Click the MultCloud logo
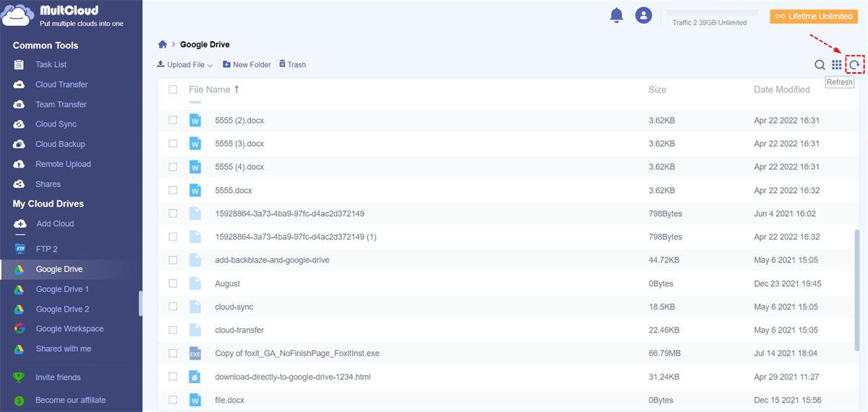The width and height of the screenshot is (868, 412). [61, 14]
